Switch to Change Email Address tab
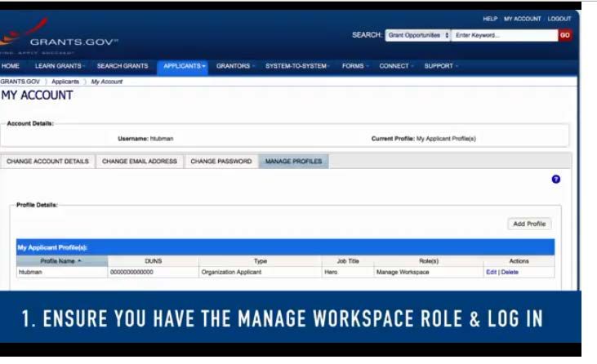Image resolution: width=597 pixels, height=364 pixels. (140, 162)
